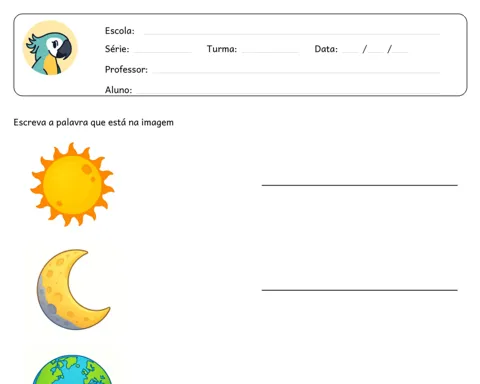480x384 pixels.
Task: Click the Turma blank line
Action: pyautogui.click(x=270, y=52)
